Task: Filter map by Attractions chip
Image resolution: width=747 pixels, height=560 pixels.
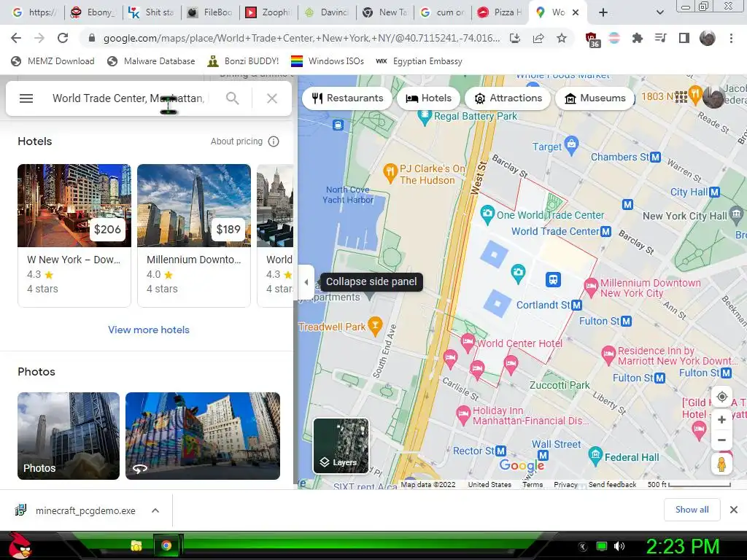Action: click(x=508, y=98)
